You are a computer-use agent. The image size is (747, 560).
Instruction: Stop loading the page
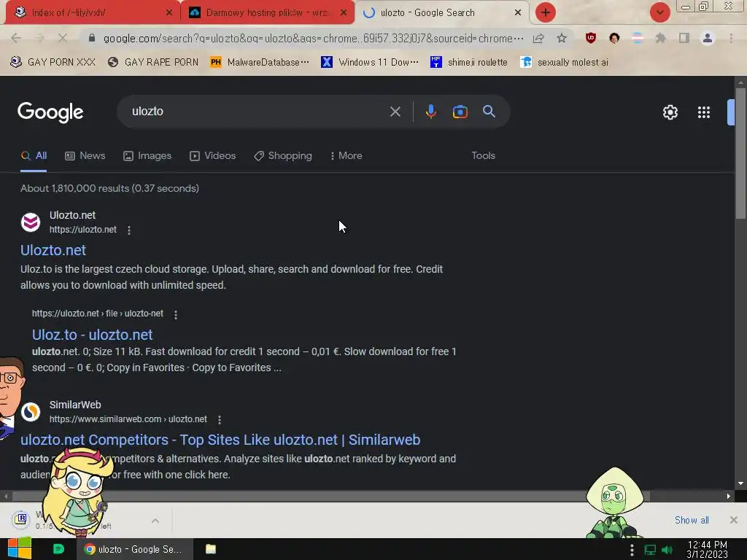[x=63, y=38]
